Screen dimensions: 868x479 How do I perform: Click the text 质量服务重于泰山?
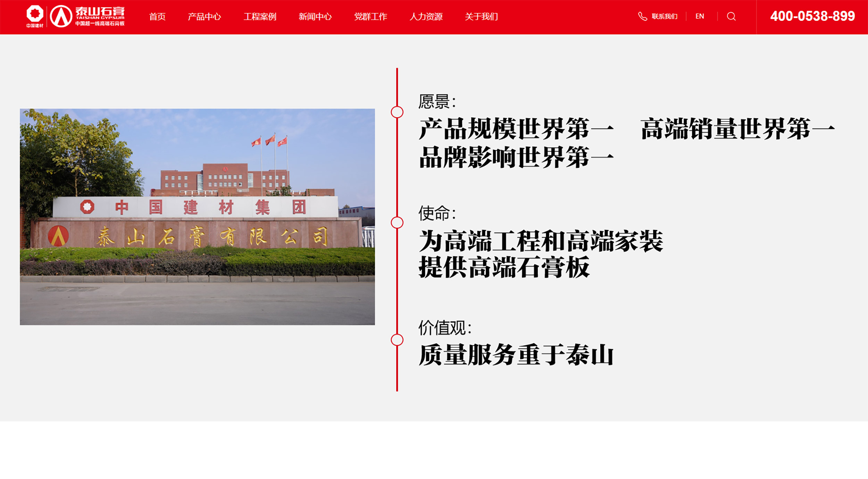[x=516, y=355]
